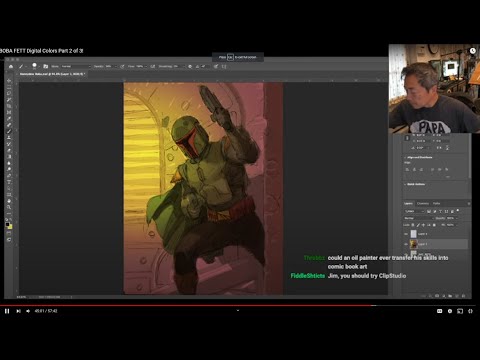Collapse the Quick Actions section
The height and width of the screenshot is (360, 480).
(x=405, y=184)
